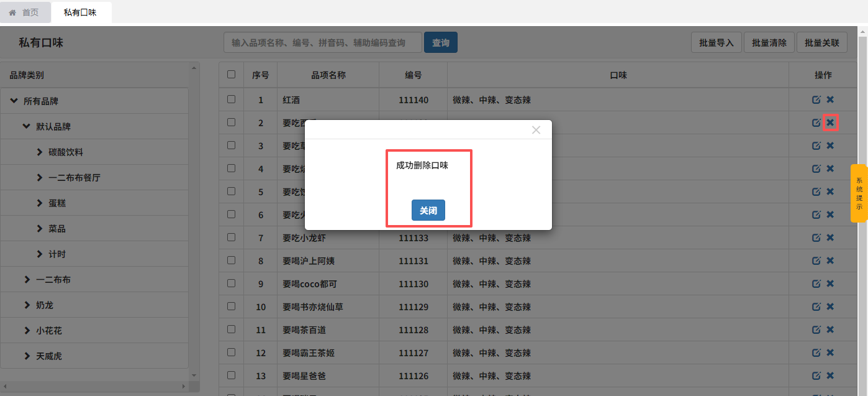The height and width of the screenshot is (396, 868).
Task: Collapse the 所有品牌 tree node
Action: pos(14,101)
